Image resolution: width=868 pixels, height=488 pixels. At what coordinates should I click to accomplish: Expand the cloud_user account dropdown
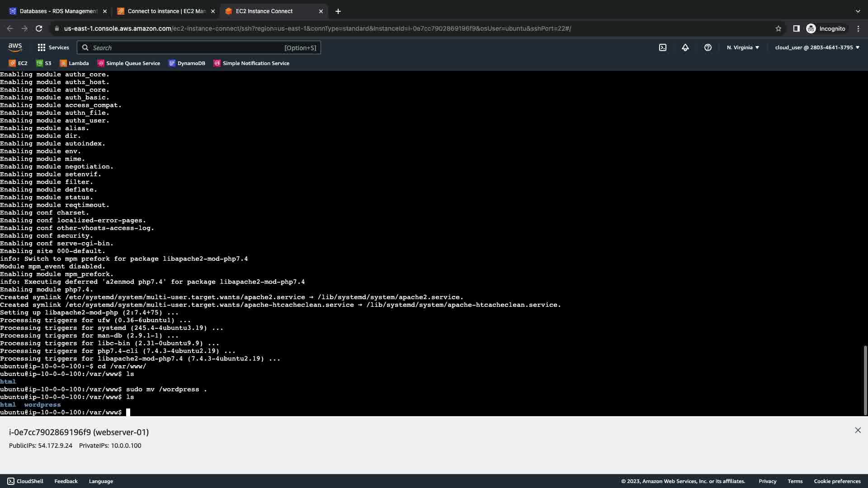tap(817, 47)
